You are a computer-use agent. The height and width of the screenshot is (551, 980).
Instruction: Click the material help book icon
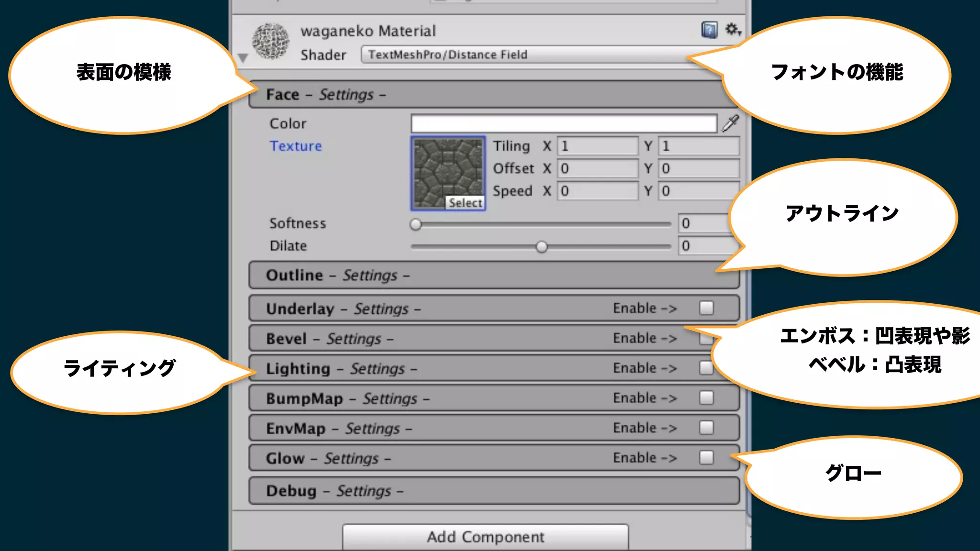click(x=709, y=30)
